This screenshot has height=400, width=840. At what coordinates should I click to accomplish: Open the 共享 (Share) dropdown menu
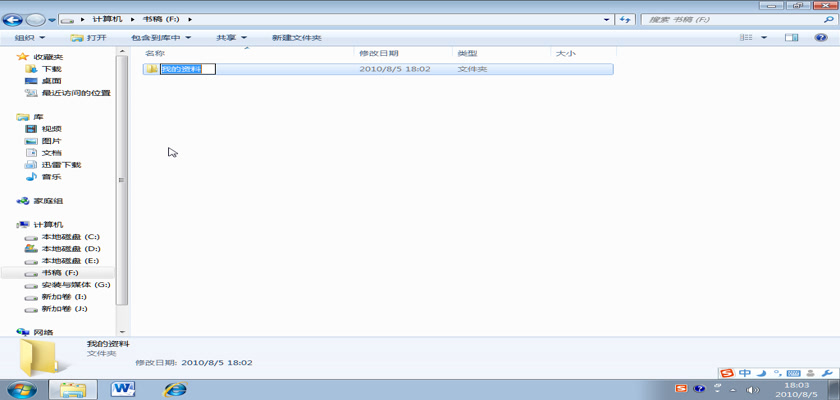tap(231, 38)
